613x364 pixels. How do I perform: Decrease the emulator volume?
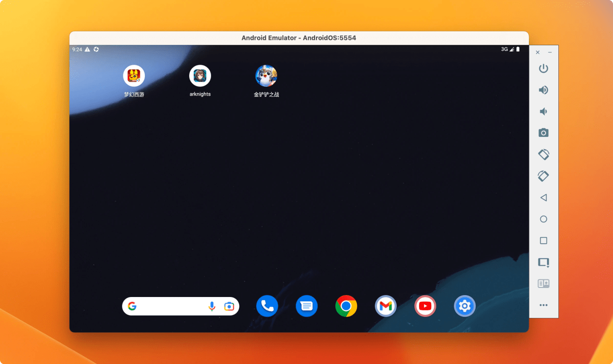click(544, 112)
